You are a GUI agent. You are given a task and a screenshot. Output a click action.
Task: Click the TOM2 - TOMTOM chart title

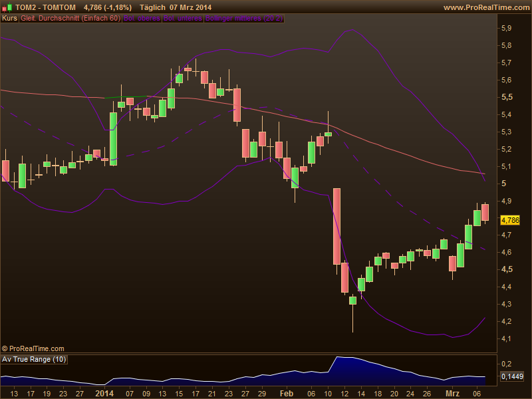click(x=45, y=7)
